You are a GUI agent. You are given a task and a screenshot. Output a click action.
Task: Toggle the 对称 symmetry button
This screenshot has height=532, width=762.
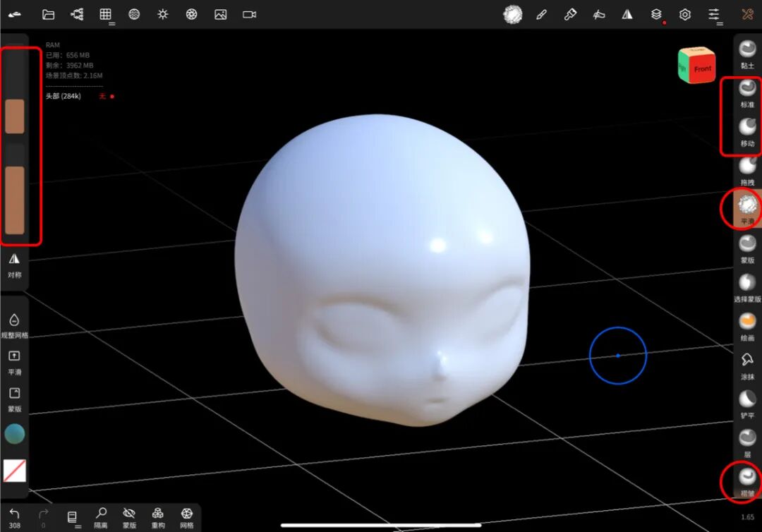[14, 265]
